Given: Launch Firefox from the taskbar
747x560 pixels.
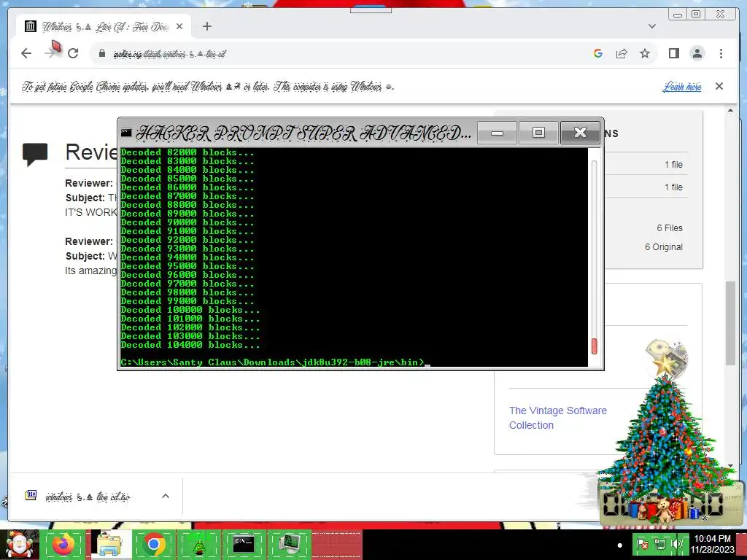Looking at the screenshot, I should point(63,545).
